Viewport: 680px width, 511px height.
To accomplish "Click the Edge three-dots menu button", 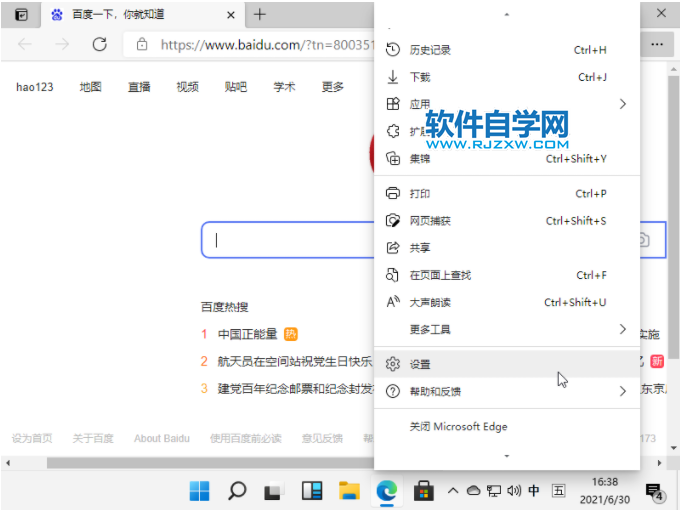I will coord(657,44).
